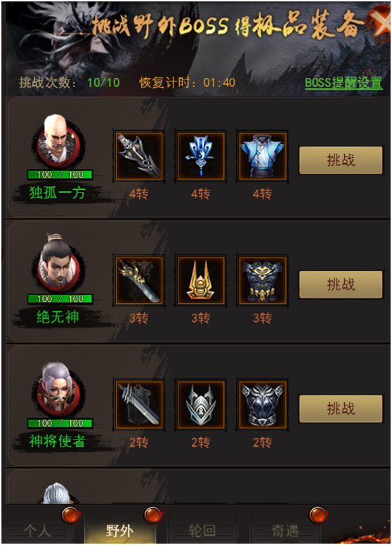The image size is (392, 545).
Task: Click 挑战 button for 绝无神
Action: tap(341, 285)
